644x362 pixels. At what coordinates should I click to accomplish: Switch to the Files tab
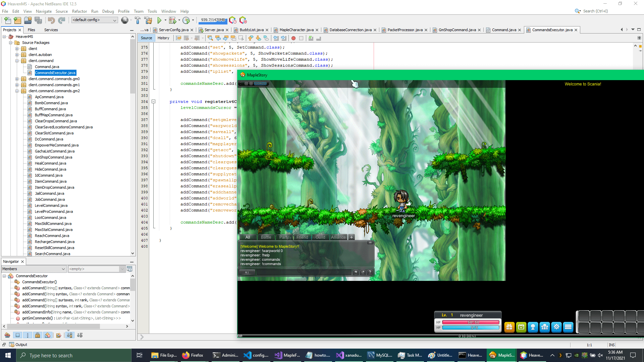[x=32, y=30]
